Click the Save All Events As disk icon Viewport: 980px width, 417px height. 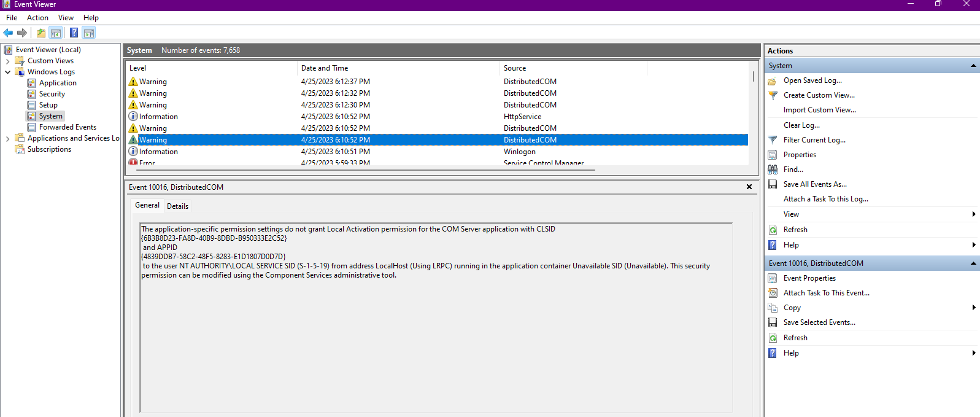(773, 184)
